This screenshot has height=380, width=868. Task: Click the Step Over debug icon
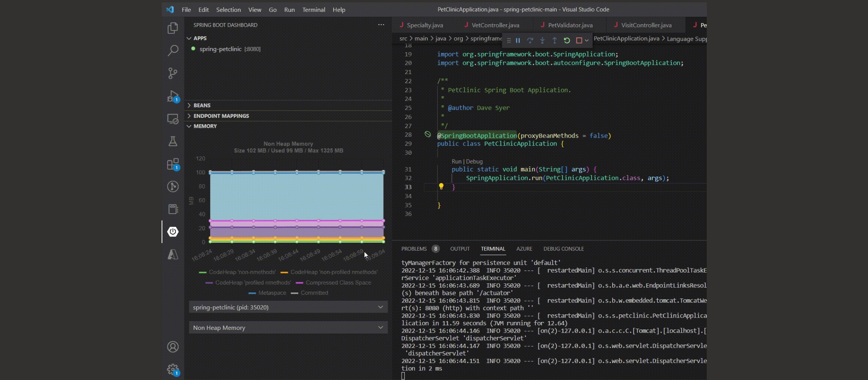[530, 40]
